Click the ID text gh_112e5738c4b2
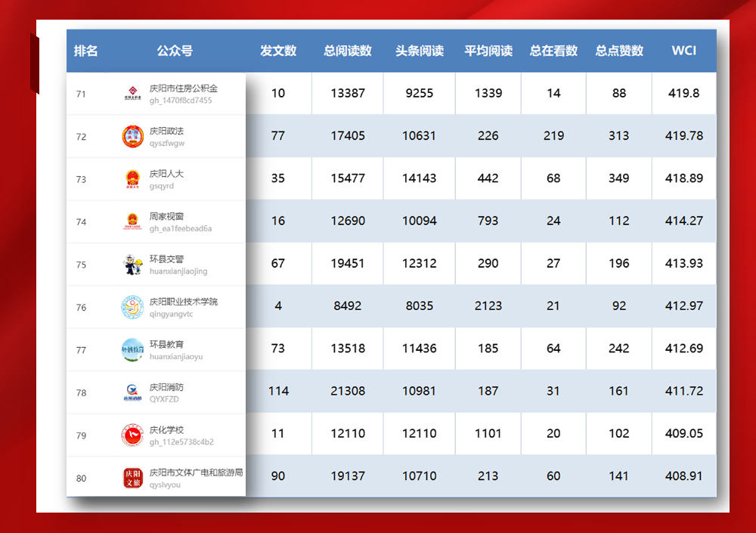756x533 pixels. (x=181, y=442)
